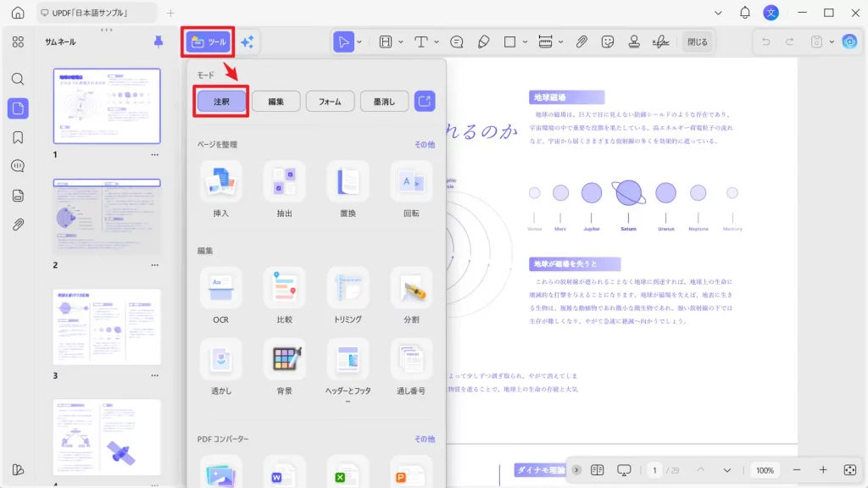Image resolution: width=868 pixels, height=488 pixels.
Task: Open the 透かし watermark tool
Action: tap(221, 368)
